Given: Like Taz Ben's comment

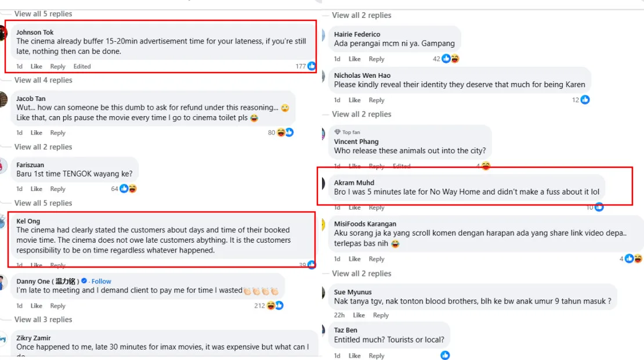Looking at the screenshot, I should point(354,356).
